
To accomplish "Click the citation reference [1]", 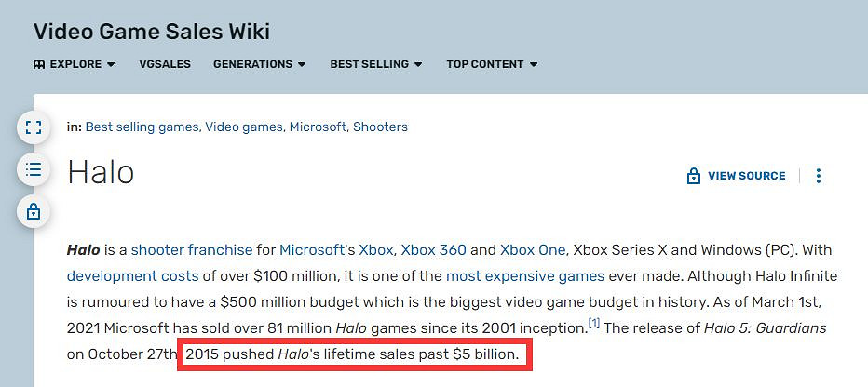I will coord(593,323).
